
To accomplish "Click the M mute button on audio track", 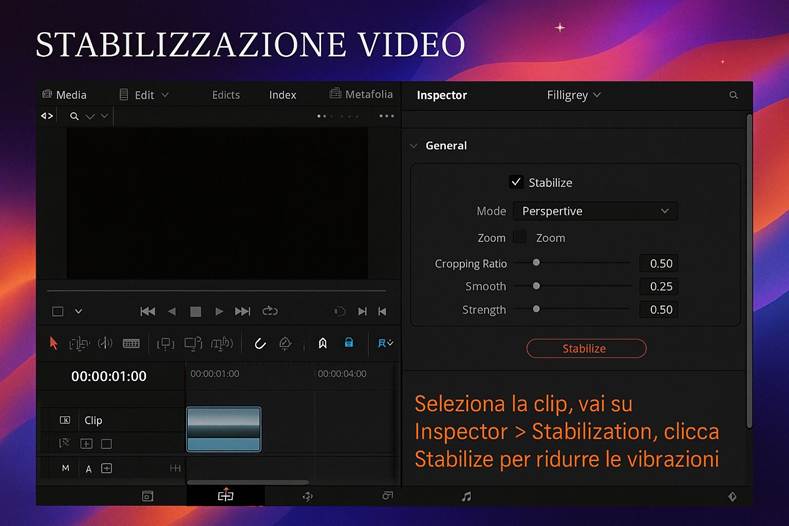I will pos(65,468).
